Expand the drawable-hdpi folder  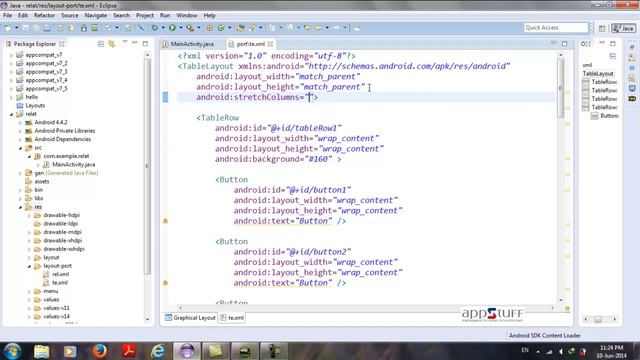(29, 215)
